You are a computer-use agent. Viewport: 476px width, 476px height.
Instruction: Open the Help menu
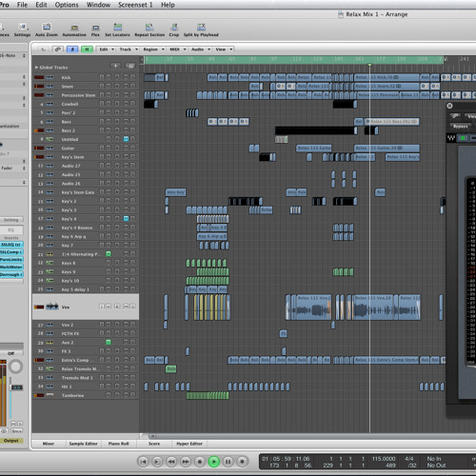(168, 5)
